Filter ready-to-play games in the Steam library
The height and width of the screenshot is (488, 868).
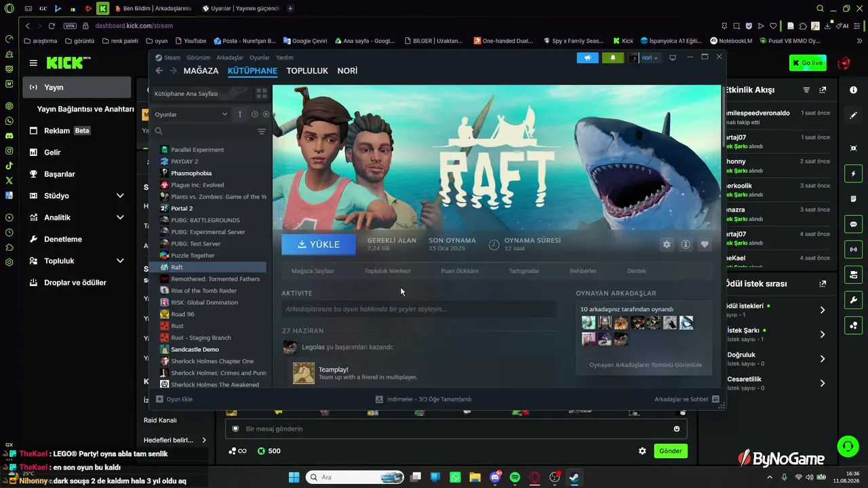[266, 115]
